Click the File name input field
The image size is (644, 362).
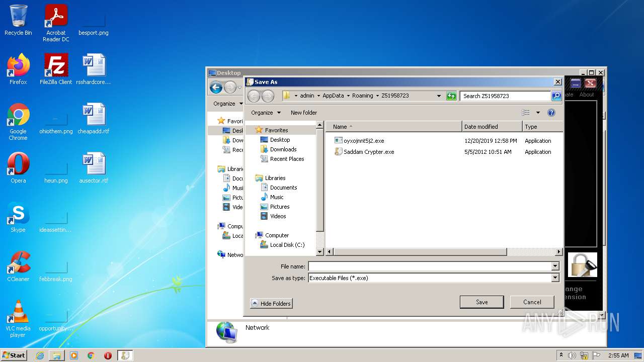(x=430, y=266)
